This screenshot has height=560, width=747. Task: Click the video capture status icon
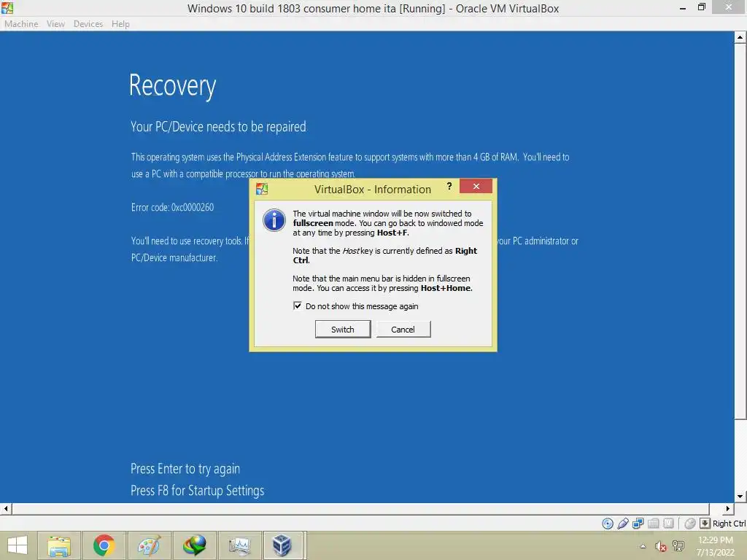[x=669, y=524]
